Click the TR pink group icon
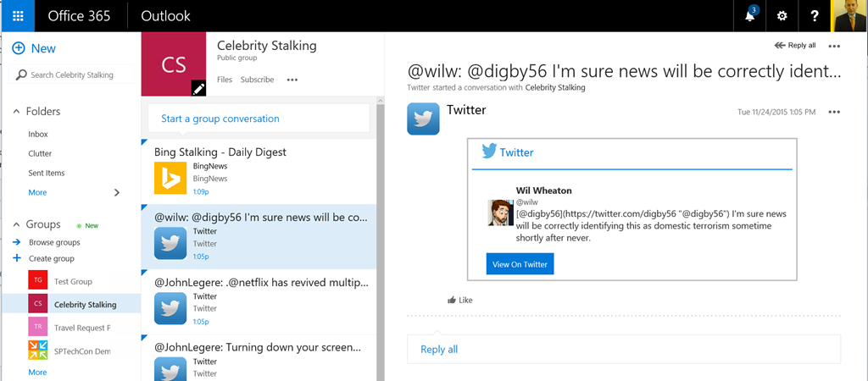 pyautogui.click(x=37, y=326)
